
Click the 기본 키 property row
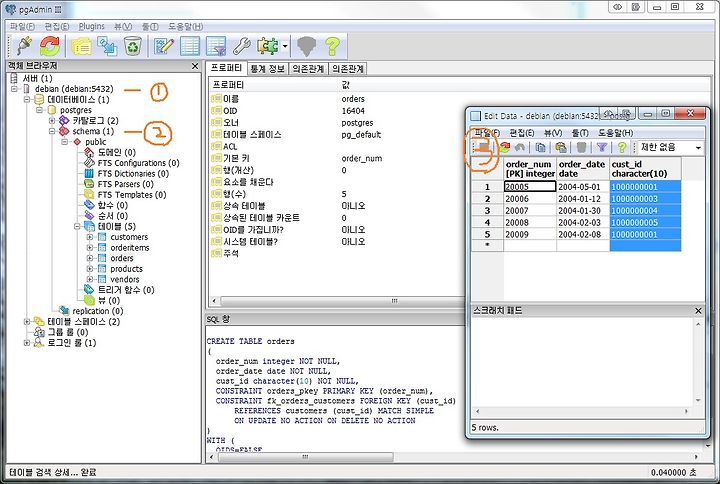335,158
